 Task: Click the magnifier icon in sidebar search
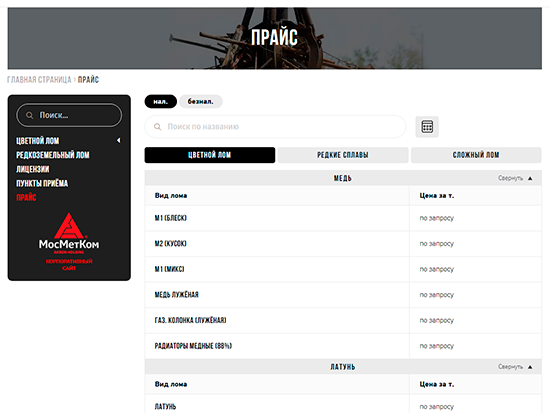pos(29,115)
